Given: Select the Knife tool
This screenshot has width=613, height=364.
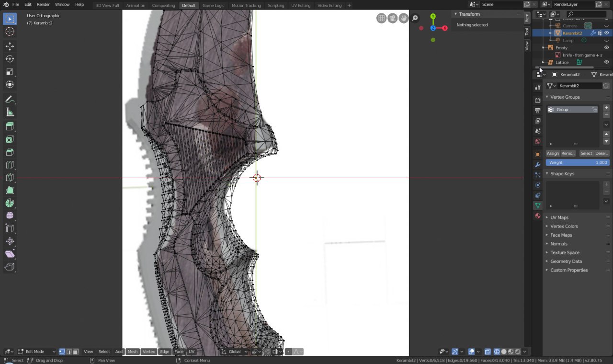Looking at the screenshot, I should pyautogui.click(x=10, y=178).
